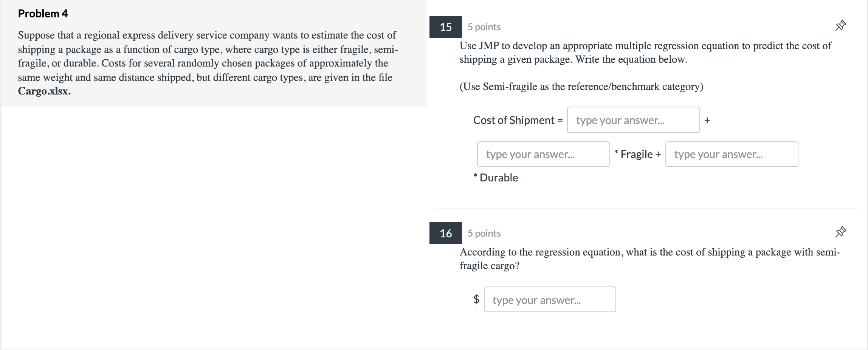Click the According to the regression equation text

pos(649,259)
